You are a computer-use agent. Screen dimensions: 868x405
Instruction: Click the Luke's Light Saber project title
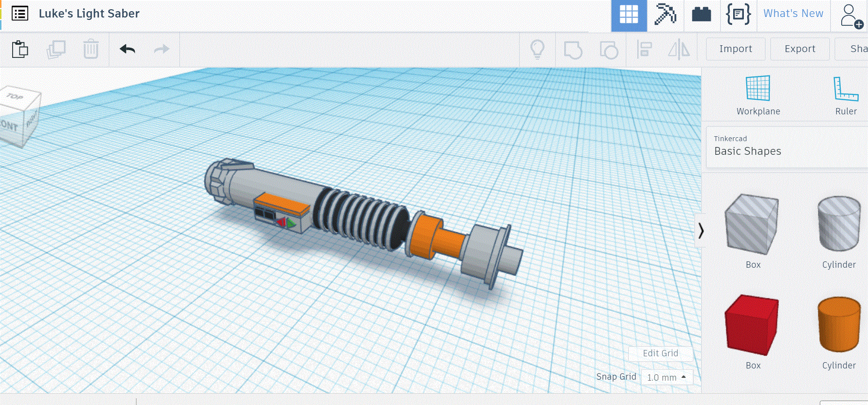(x=89, y=14)
